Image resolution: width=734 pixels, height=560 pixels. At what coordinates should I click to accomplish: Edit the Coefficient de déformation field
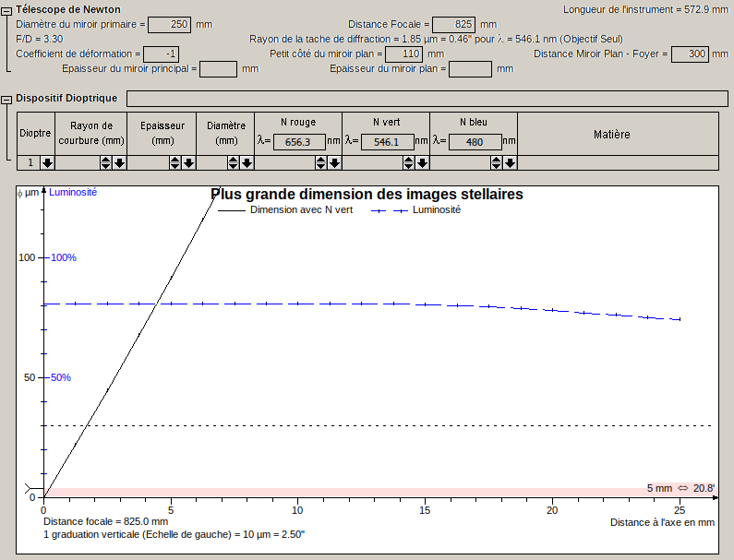[x=161, y=54]
